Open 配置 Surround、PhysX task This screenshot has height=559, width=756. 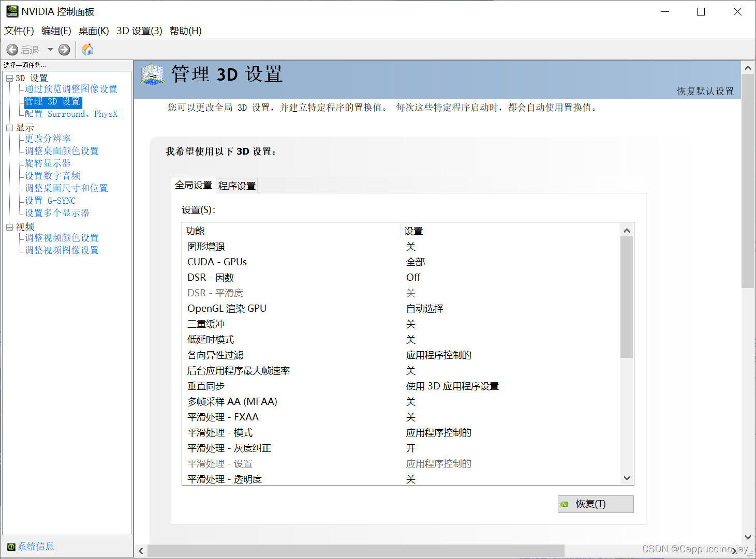click(x=71, y=114)
